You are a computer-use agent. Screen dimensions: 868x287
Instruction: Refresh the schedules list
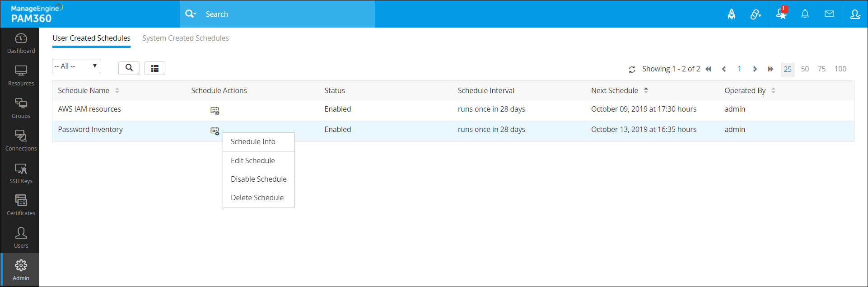[632, 69]
